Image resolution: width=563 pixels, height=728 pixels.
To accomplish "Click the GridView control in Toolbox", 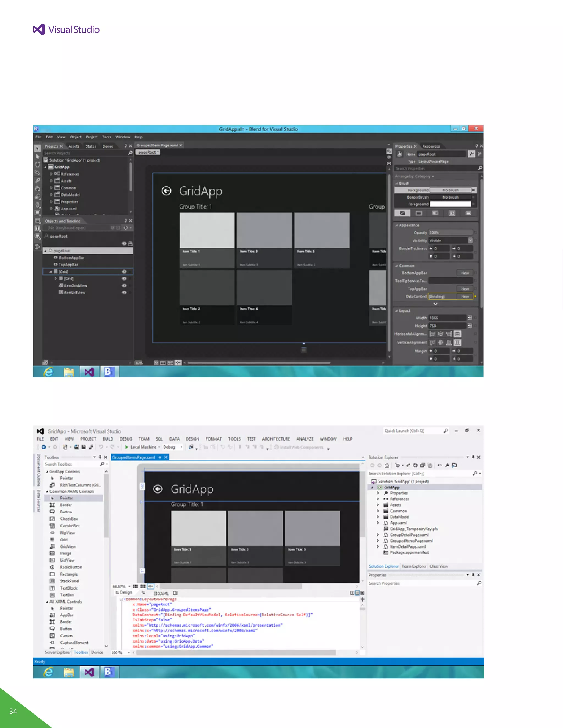I will pos(67,547).
